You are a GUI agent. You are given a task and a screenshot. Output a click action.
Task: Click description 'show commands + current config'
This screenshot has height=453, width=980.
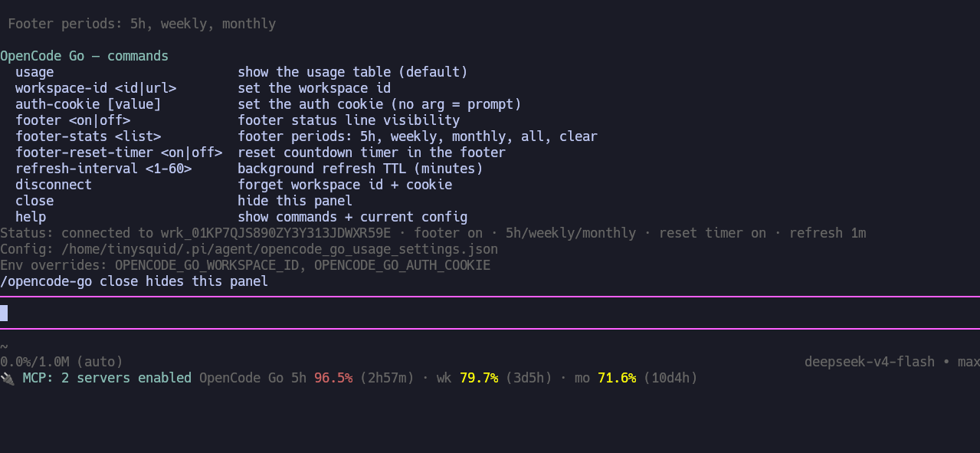point(352,217)
